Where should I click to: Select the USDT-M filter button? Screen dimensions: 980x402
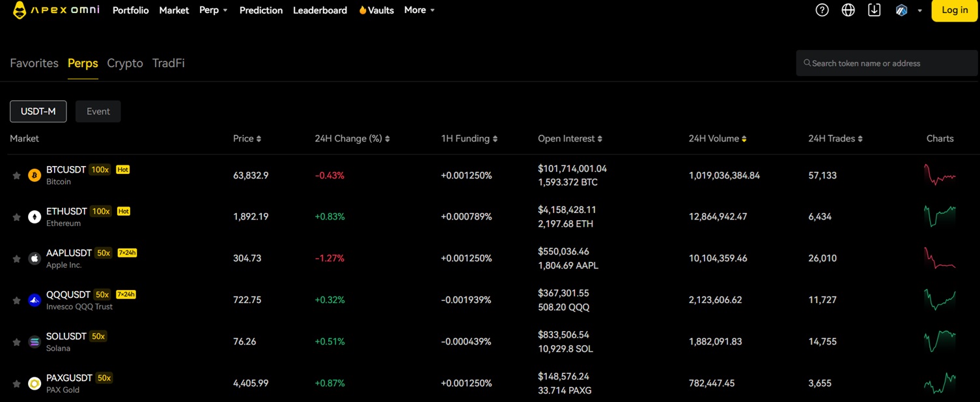38,111
